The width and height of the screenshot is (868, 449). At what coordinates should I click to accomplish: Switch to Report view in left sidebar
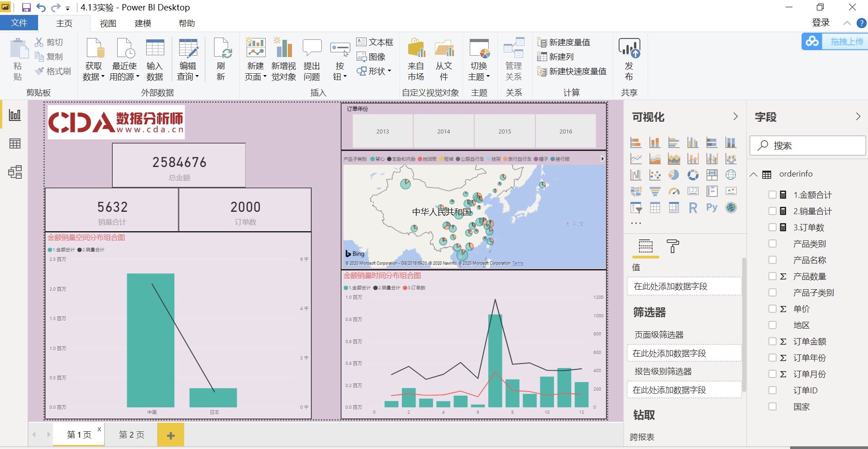click(15, 115)
